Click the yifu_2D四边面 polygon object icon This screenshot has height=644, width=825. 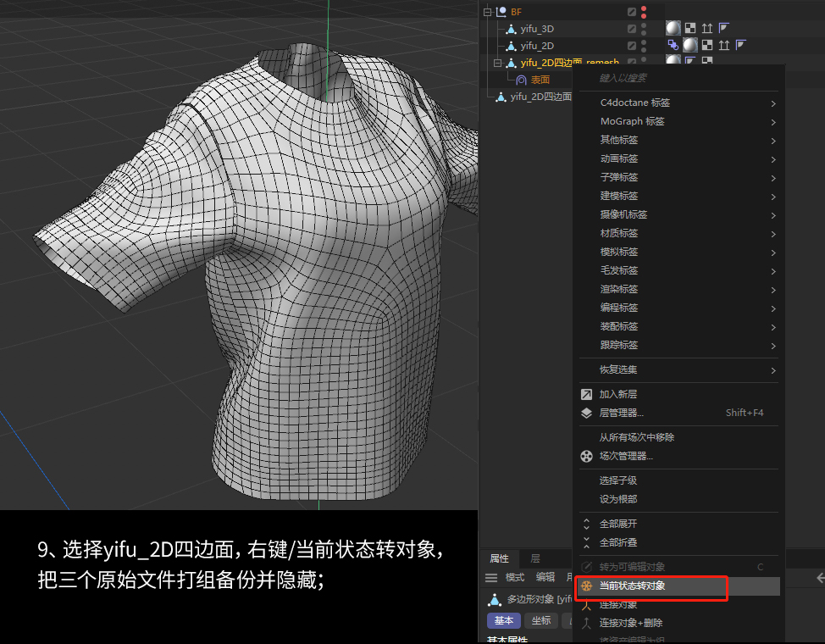pyautogui.click(x=501, y=95)
